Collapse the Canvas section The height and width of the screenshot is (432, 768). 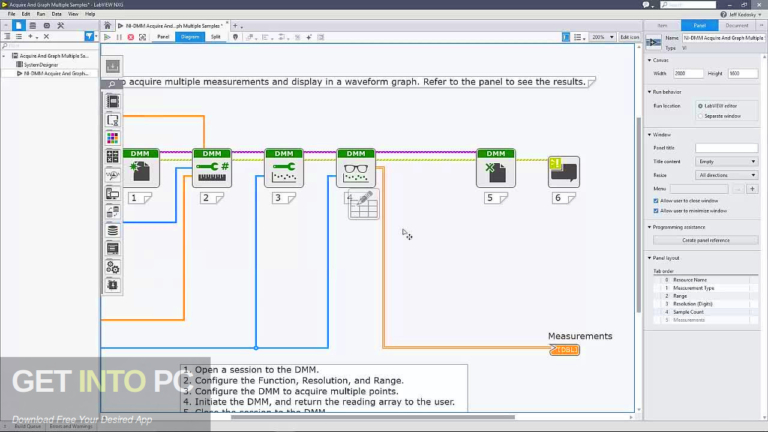point(650,60)
